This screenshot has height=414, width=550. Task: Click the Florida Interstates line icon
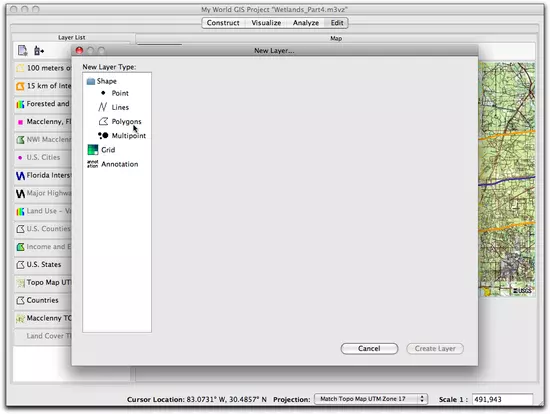click(20, 175)
